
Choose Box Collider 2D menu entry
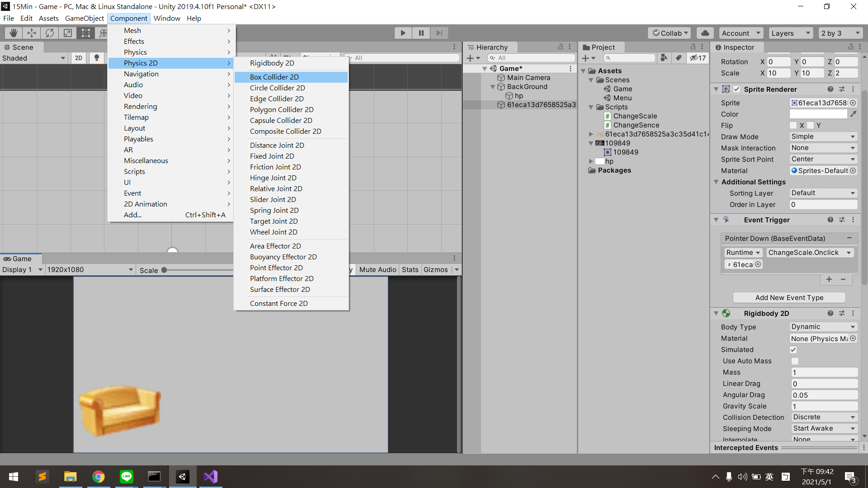click(x=274, y=77)
